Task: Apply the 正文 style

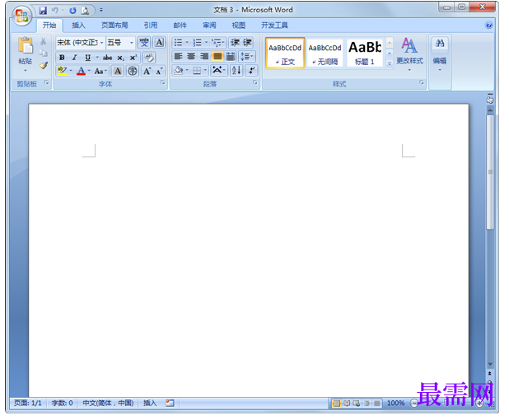Action: 285,53
